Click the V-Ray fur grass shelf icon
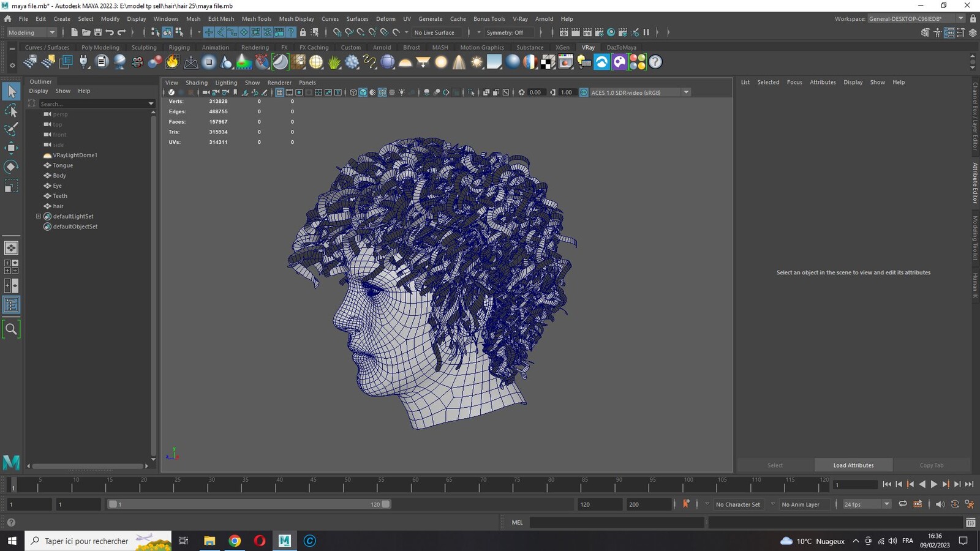This screenshot has width=980, height=551. pyautogui.click(x=334, y=62)
